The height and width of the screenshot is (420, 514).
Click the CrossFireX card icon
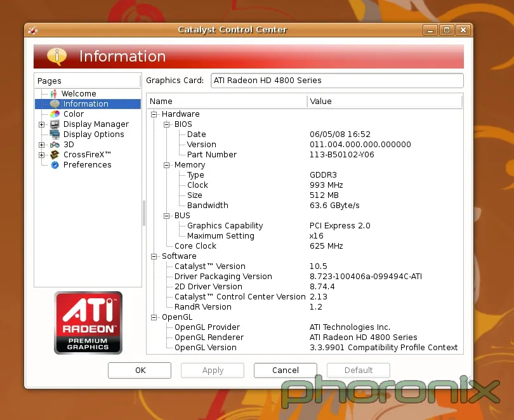[55, 155]
